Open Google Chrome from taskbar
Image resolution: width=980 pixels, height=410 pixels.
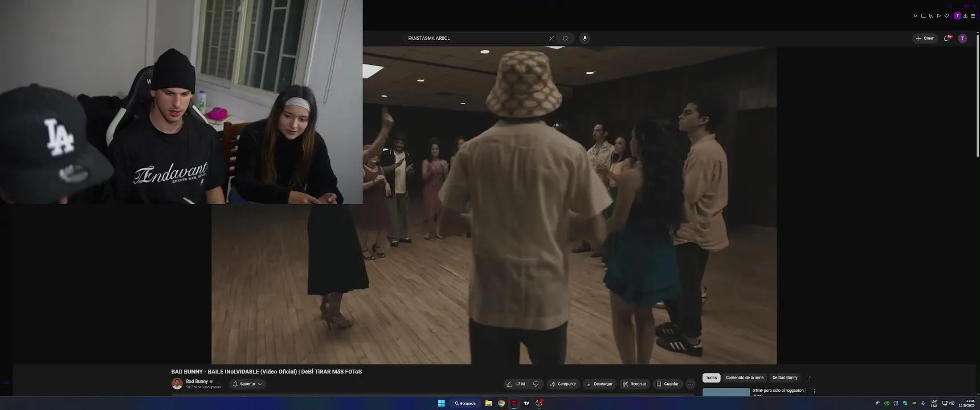pyautogui.click(x=501, y=403)
